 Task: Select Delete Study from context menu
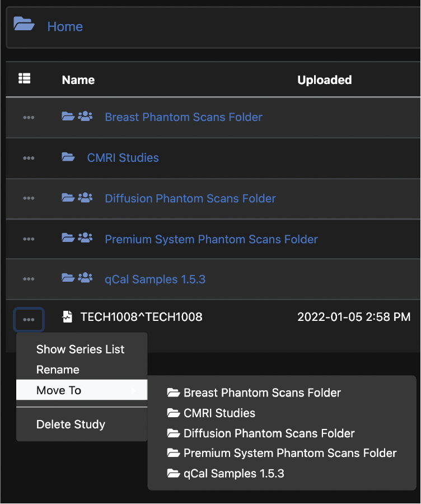(x=71, y=424)
